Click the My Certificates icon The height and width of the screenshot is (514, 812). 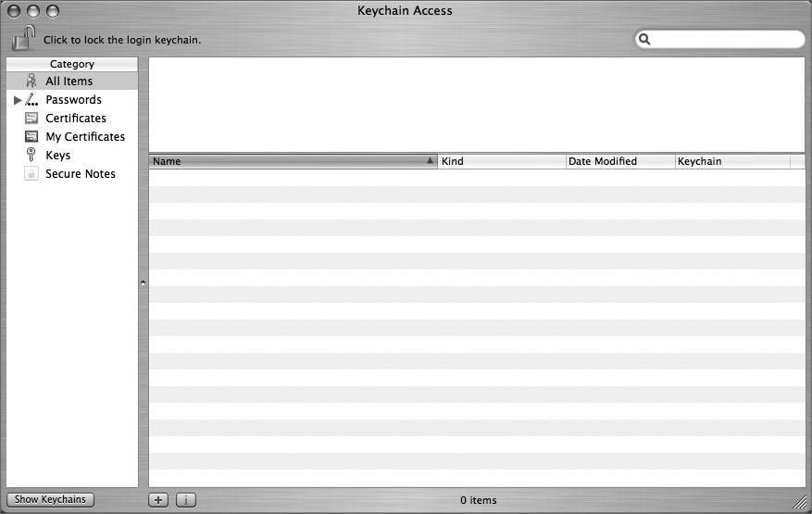click(x=31, y=136)
